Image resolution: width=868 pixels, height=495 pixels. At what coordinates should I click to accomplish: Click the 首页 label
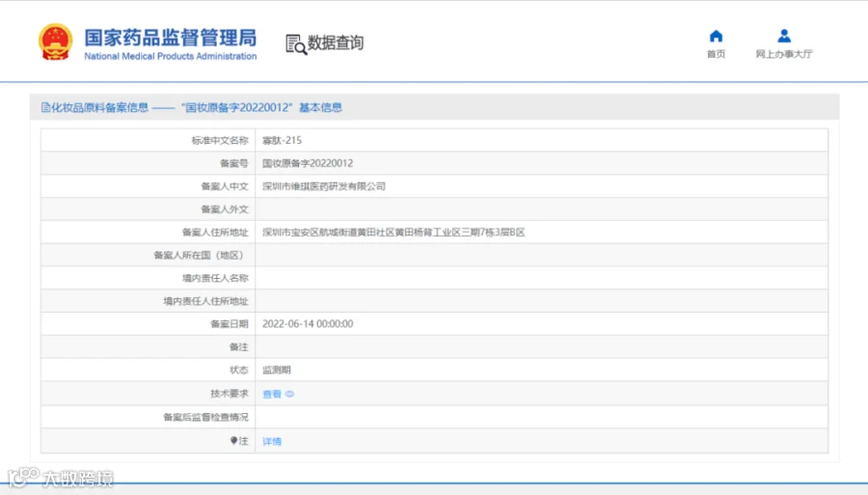click(x=716, y=54)
